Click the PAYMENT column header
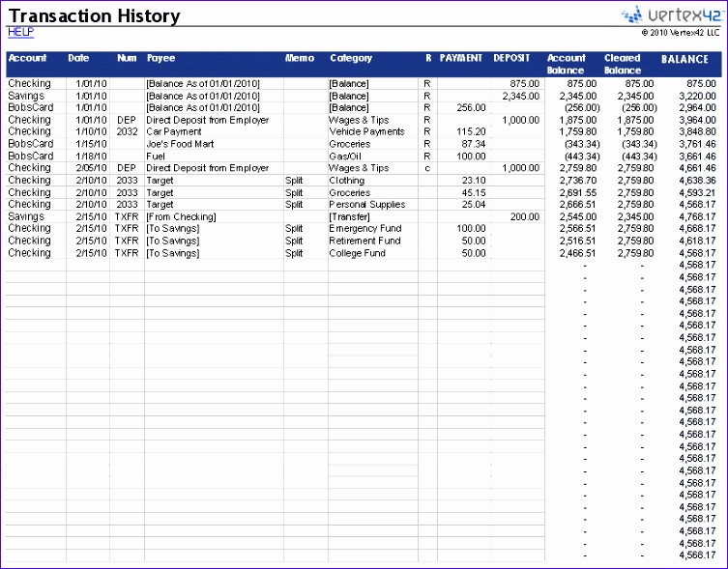 (461, 59)
